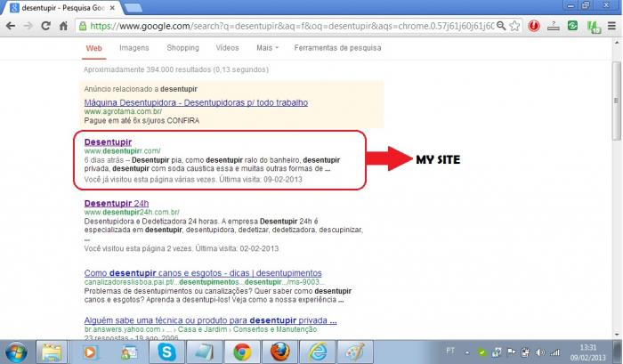623x364 pixels.
Task: Switch to the Web results tab
Action: click(93, 48)
